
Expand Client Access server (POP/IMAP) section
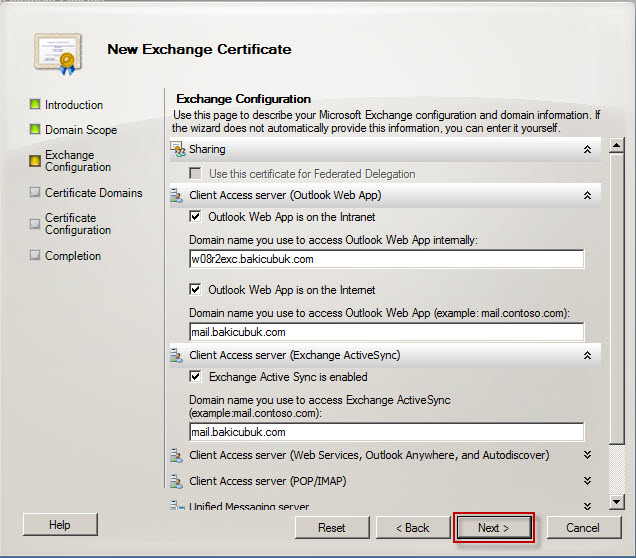tap(587, 481)
